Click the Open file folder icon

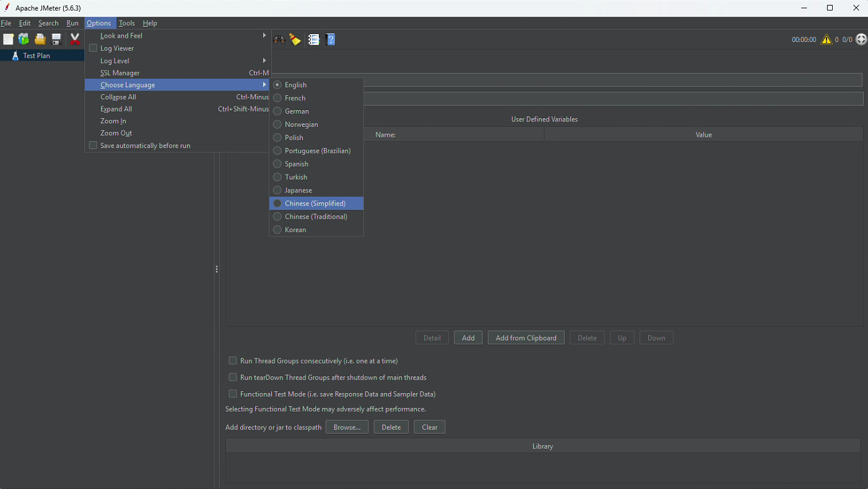click(x=40, y=40)
